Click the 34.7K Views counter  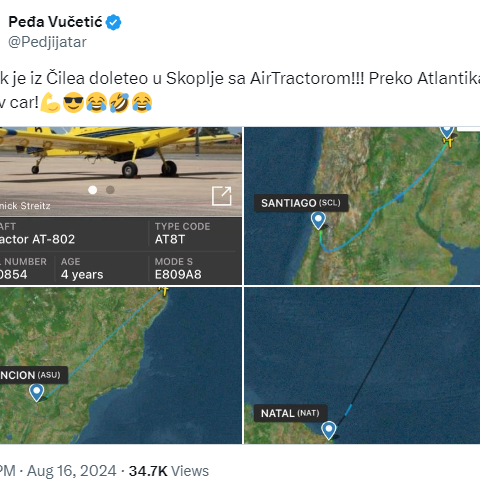tap(169, 471)
